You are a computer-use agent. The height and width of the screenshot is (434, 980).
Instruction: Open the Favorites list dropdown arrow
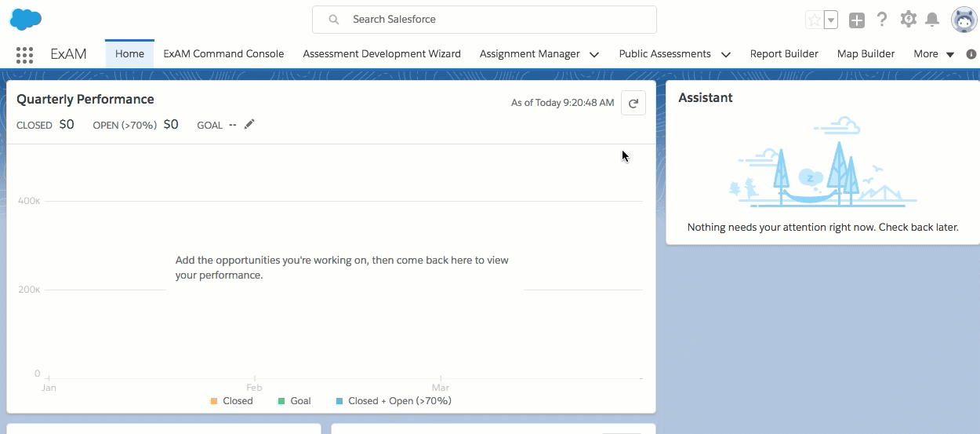tap(831, 20)
